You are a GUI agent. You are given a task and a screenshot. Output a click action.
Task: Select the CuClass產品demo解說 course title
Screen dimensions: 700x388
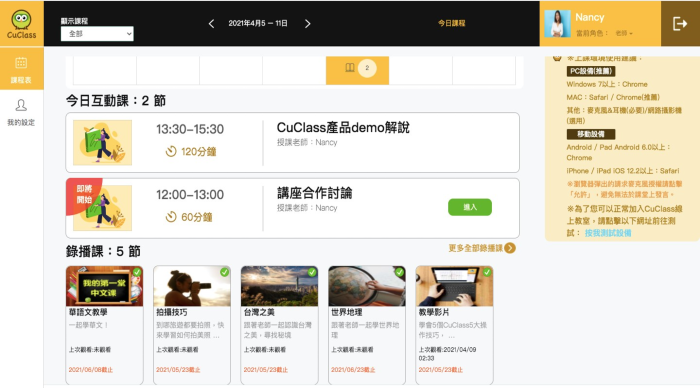343,128
